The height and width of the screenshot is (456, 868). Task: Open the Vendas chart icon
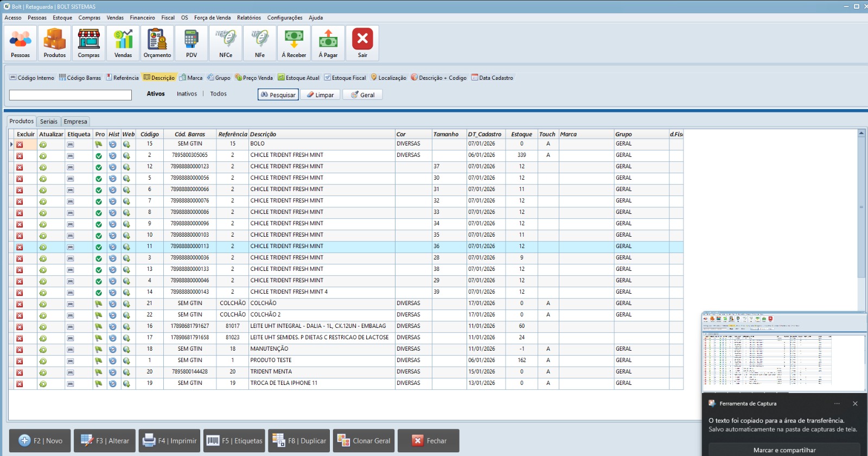coord(123,43)
